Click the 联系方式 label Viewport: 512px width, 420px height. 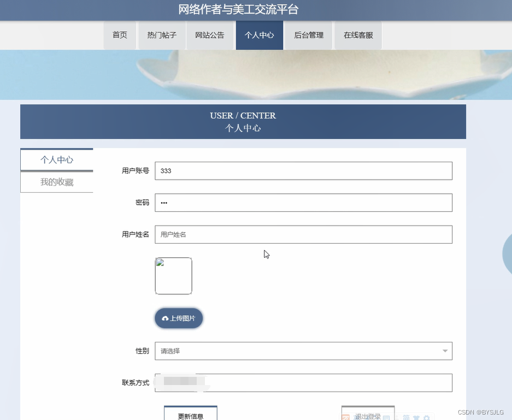tap(136, 382)
